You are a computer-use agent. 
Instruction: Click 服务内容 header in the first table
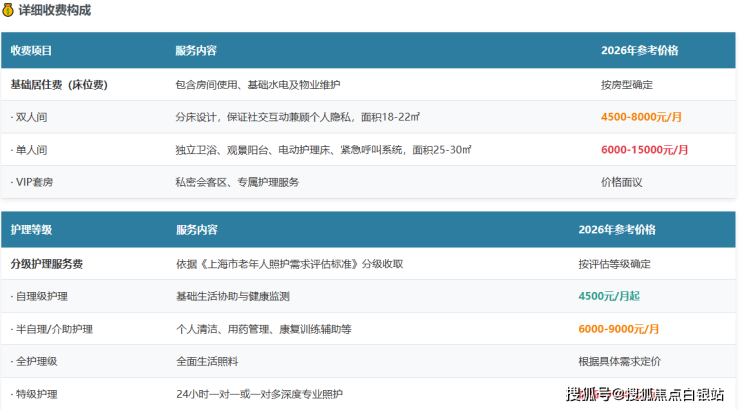point(196,50)
